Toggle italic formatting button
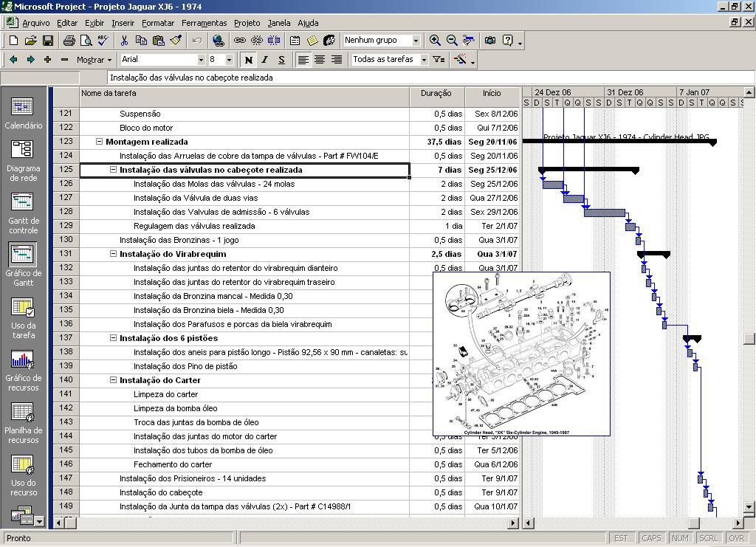 coord(265,60)
